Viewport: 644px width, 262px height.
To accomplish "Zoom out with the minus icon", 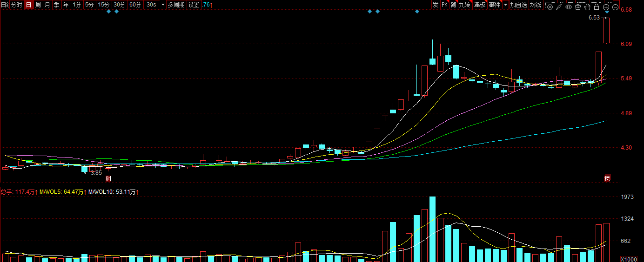I will (x=616, y=7).
